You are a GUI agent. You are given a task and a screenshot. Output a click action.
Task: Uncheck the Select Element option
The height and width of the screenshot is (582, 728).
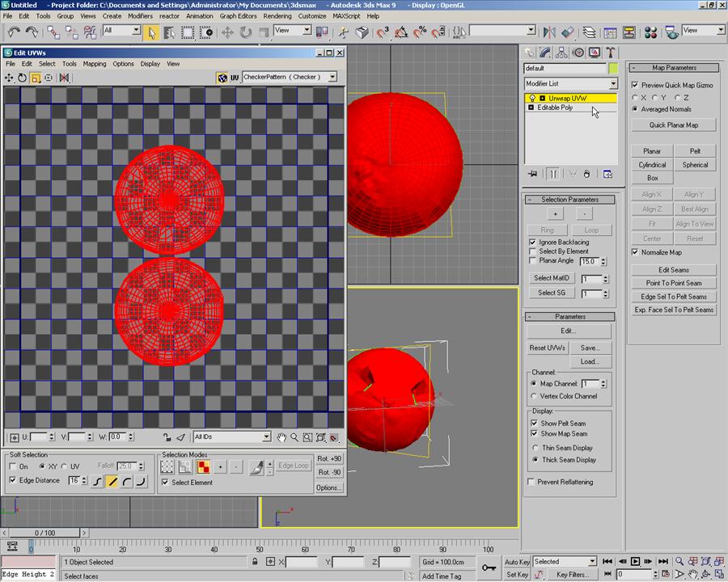click(x=165, y=483)
